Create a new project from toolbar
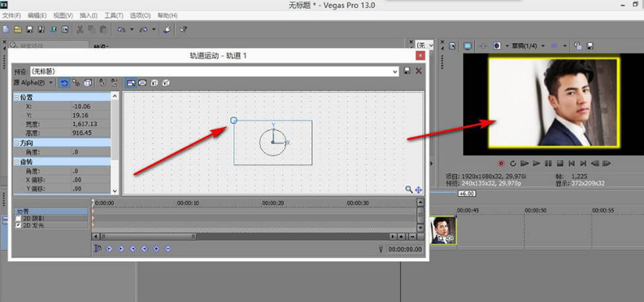The width and height of the screenshot is (644, 302). (6, 29)
